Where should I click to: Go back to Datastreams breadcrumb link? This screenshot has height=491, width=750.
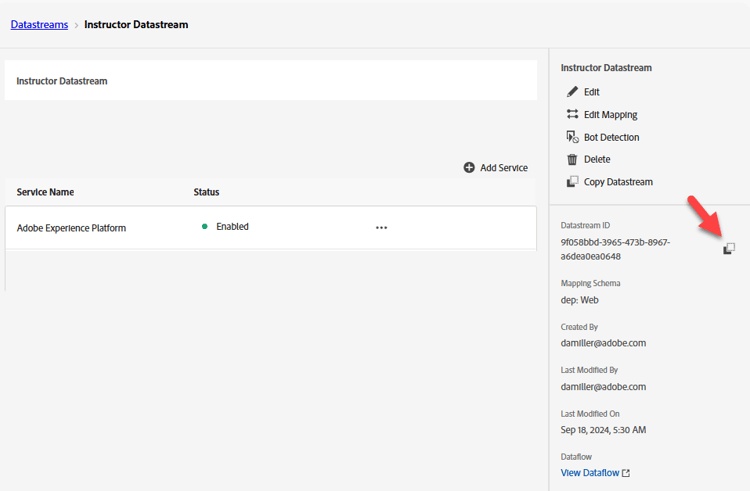[x=39, y=24]
